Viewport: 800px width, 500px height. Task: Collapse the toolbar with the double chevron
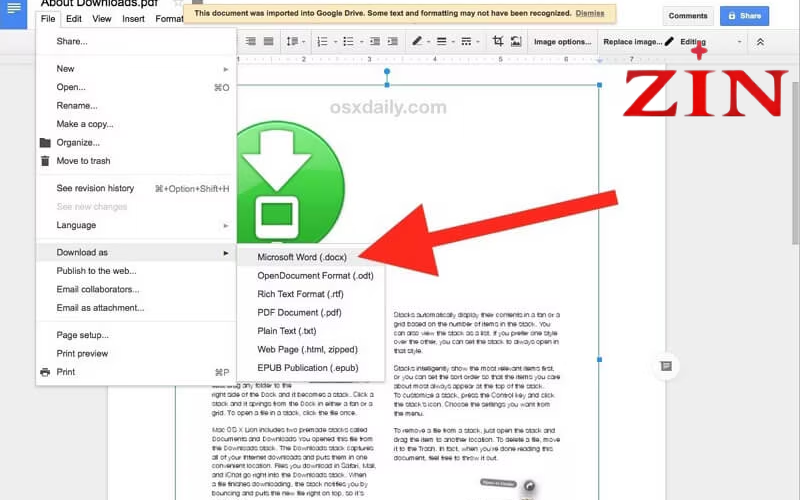click(x=760, y=42)
